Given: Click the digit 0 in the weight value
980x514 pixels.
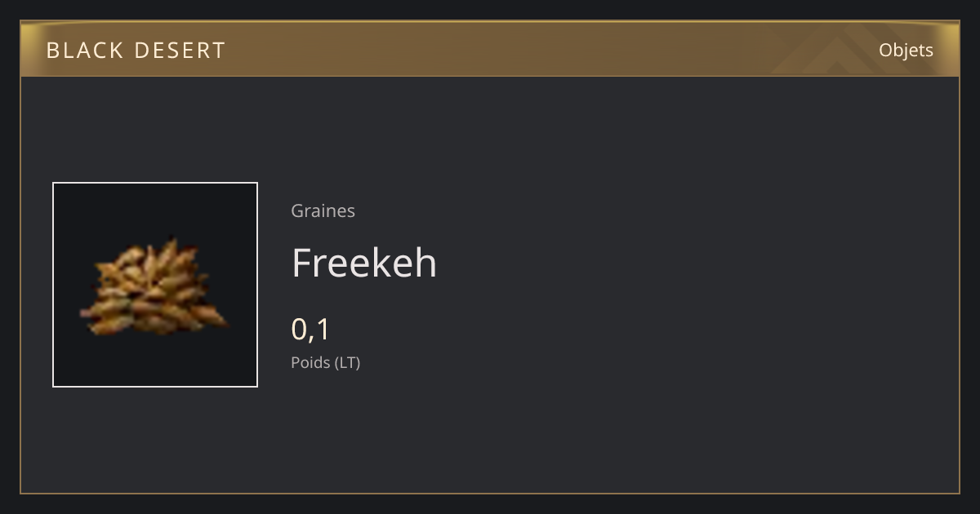Looking at the screenshot, I should click(x=300, y=330).
